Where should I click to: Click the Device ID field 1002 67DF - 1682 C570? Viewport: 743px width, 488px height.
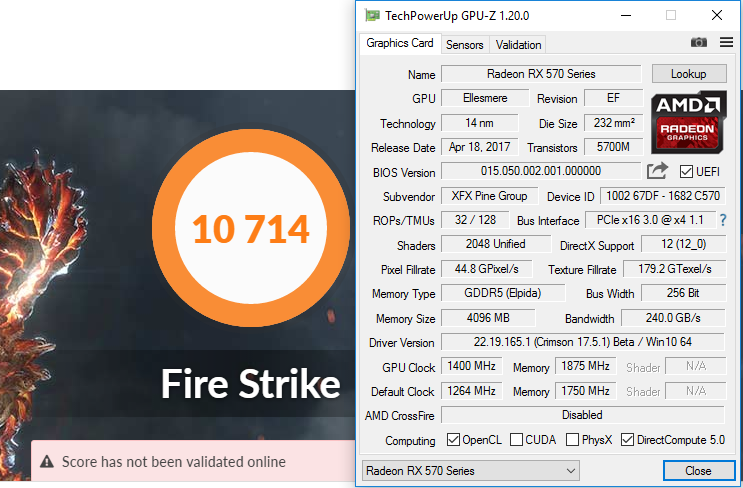[663, 196]
